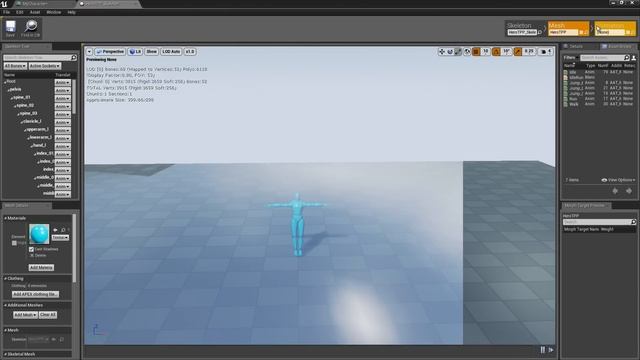The height and width of the screenshot is (360, 640).
Task: Click the Walk animation asset icon
Action: [566, 104]
